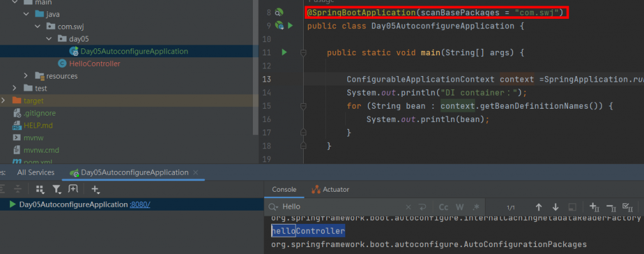This screenshot has width=644, height=254.
Task: Click getBeanDefinitionNames in the editor
Action: (x=534, y=106)
